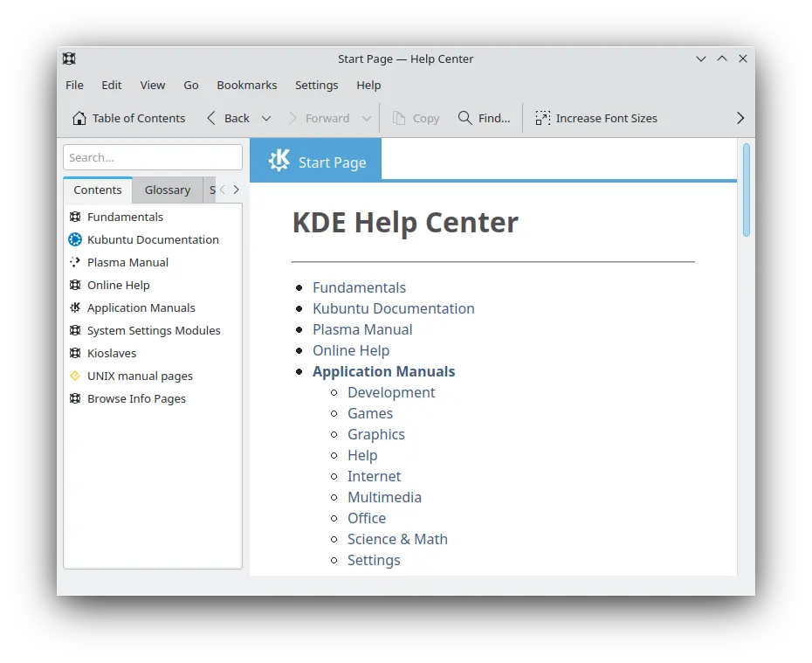Open the Science & Math link

(x=397, y=539)
